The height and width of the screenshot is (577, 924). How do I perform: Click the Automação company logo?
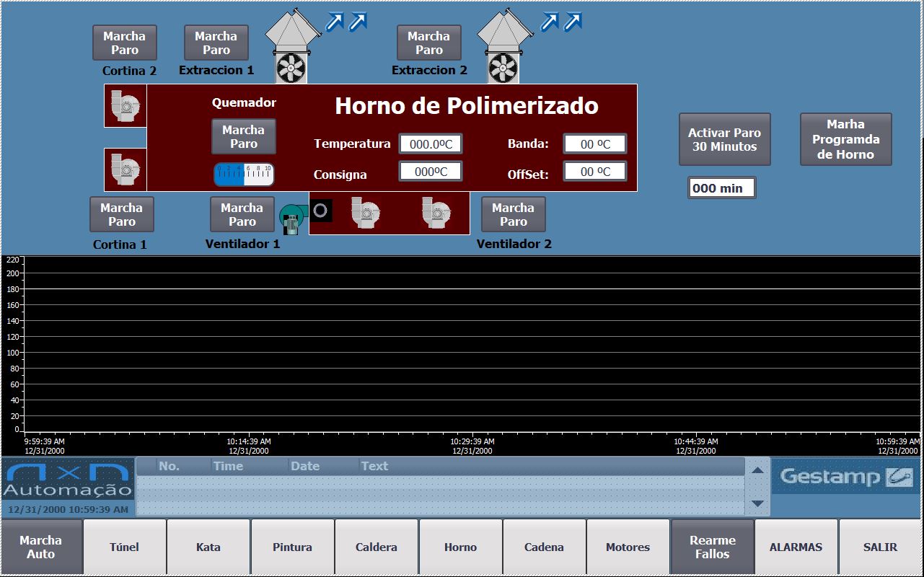(x=68, y=480)
